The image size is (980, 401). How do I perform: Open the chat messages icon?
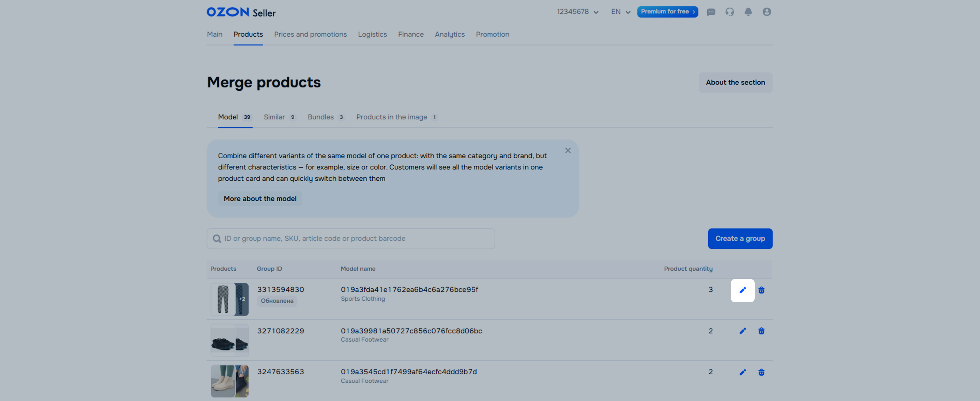711,12
